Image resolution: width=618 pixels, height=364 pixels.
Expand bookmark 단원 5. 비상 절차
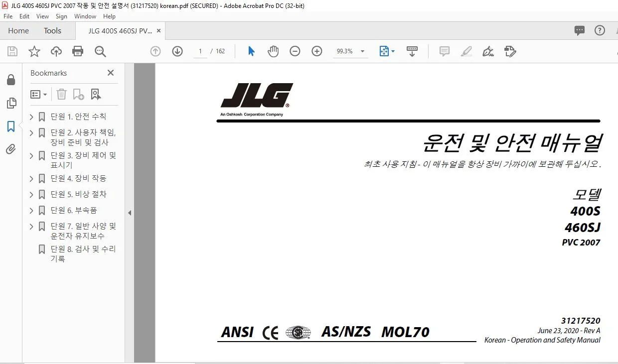click(x=31, y=195)
